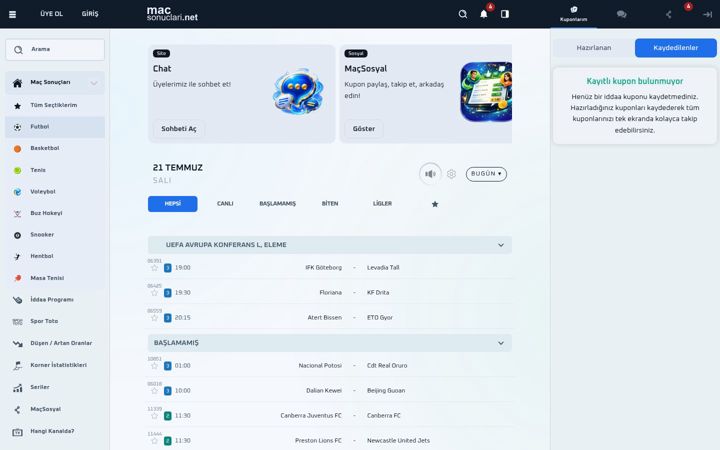Favorite the Nacional Potosi match star
720x450 pixels.
154,366
